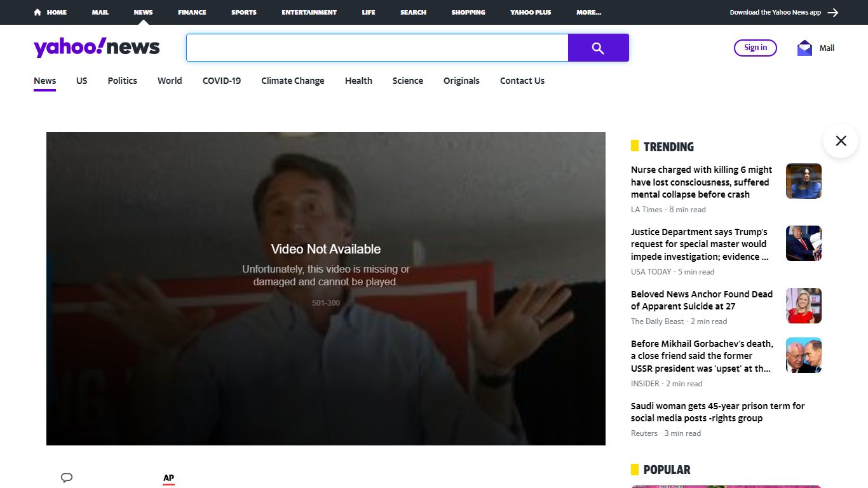868x488 pixels.
Task: Open Mikhail Gorbachev's death story
Action: point(702,356)
